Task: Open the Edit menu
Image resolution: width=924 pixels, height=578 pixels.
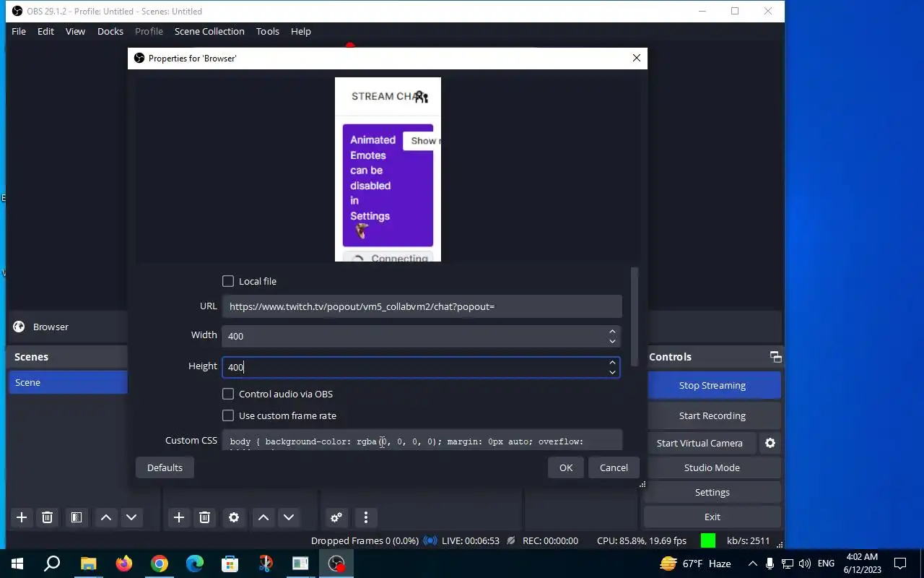Action: pyautogui.click(x=45, y=31)
